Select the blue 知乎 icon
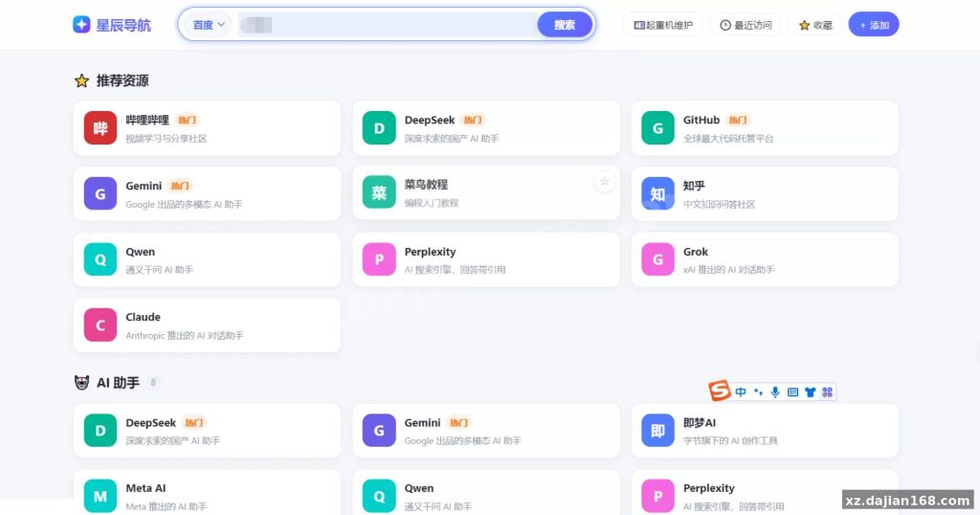The image size is (980, 515). click(x=657, y=193)
